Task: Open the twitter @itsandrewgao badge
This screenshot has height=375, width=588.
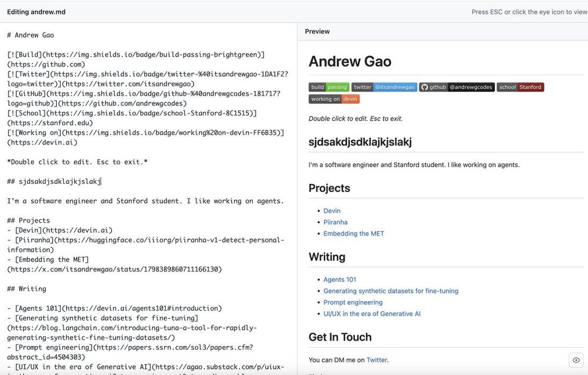Action: 384,87
